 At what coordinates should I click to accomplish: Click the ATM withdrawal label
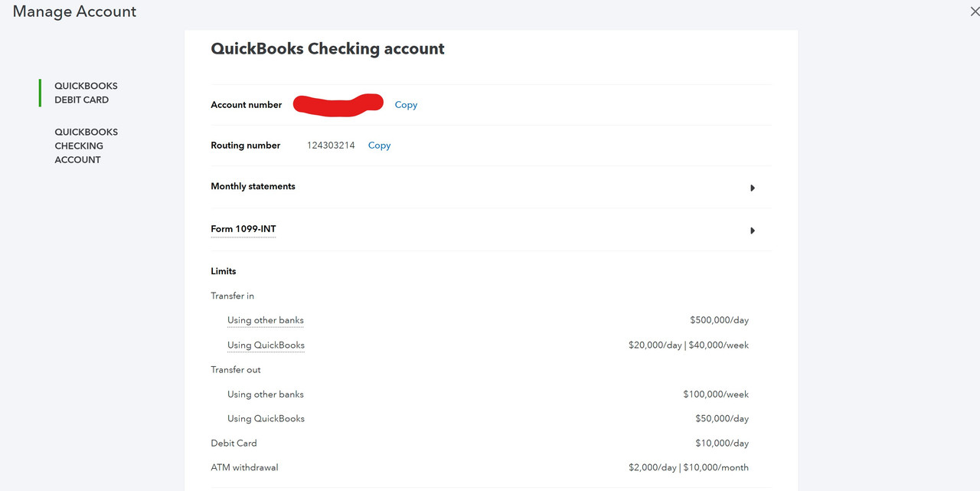pos(245,468)
